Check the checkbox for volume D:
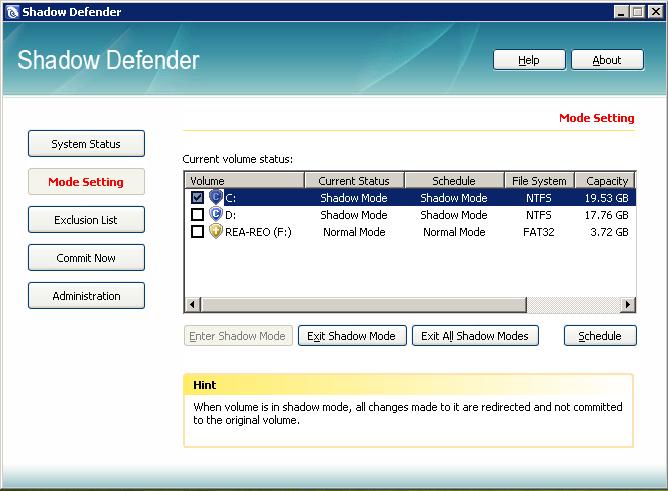 (197, 214)
